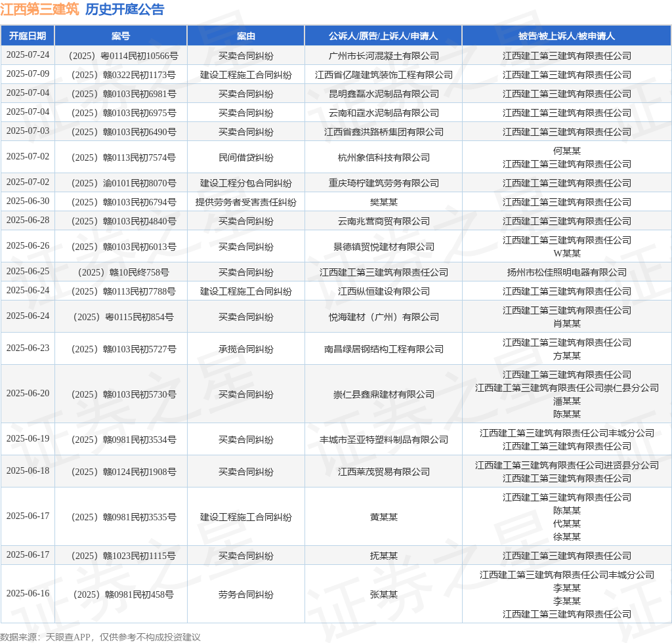This screenshot has width=672, height=643.
Task: Select case number (2025)赣0981民初3535号
Action: pos(123,517)
